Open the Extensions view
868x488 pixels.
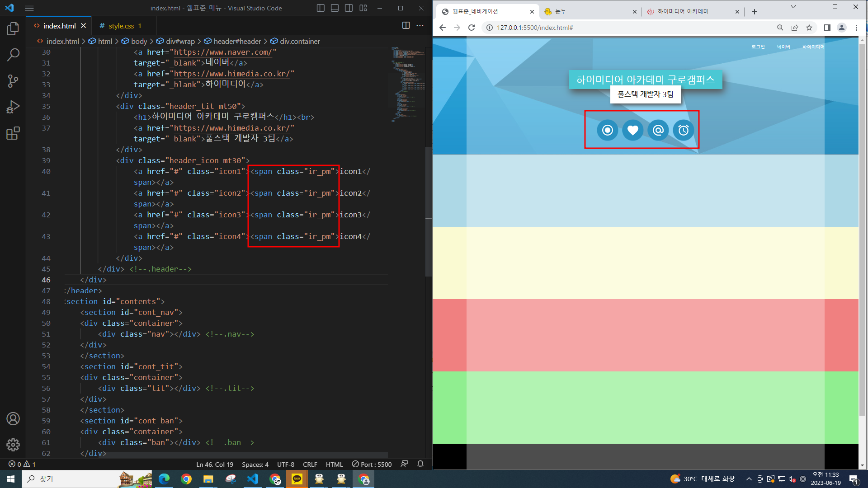click(13, 133)
